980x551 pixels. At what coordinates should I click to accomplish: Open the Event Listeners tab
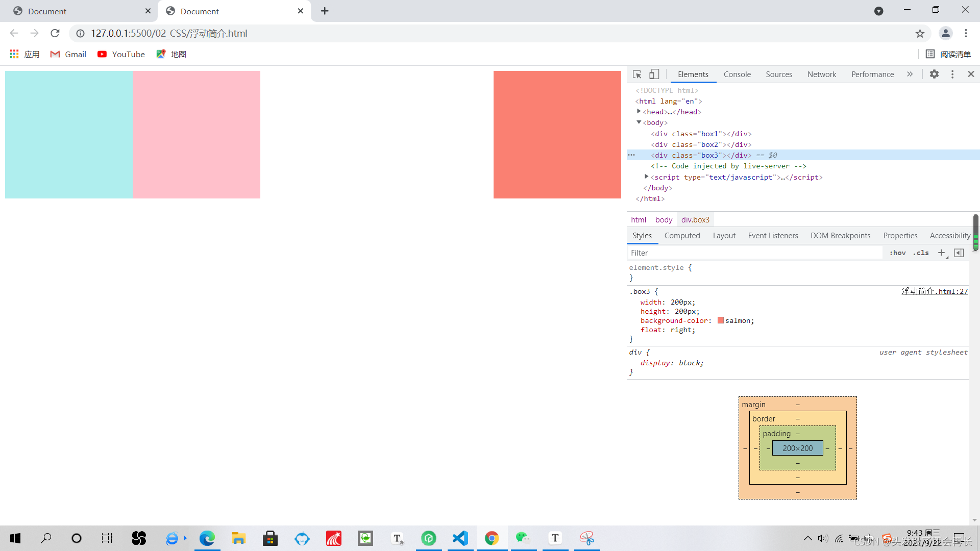tap(773, 236)
